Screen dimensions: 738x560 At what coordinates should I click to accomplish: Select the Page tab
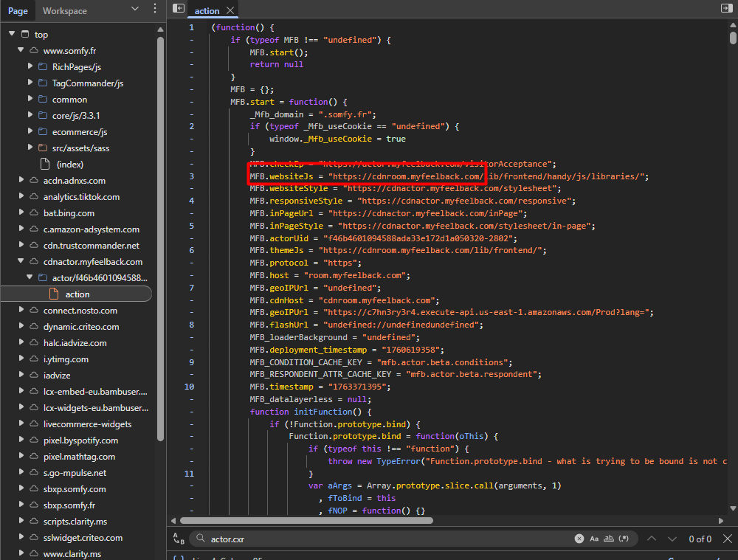[x=18, y=11]
